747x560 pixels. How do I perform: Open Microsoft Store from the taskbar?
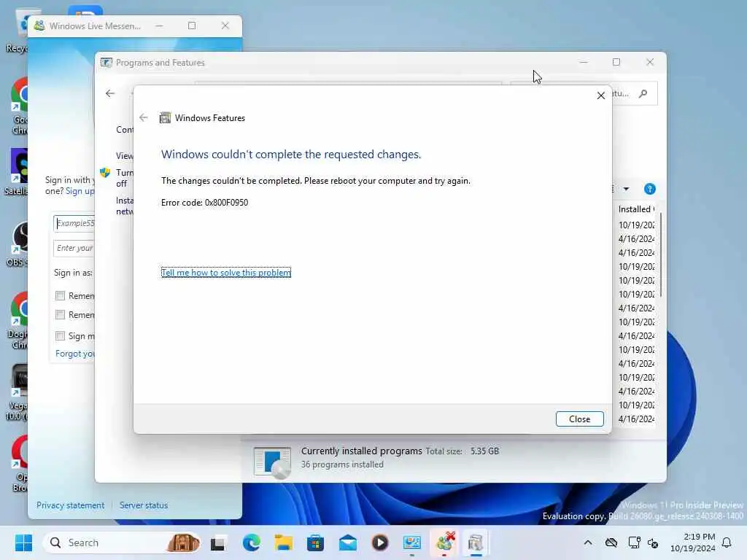pos(315,542)
